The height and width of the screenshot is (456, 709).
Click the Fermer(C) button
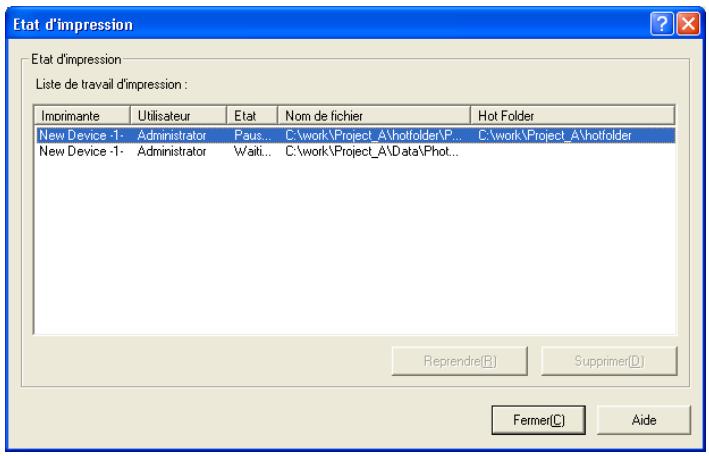[x=538, y=420]
